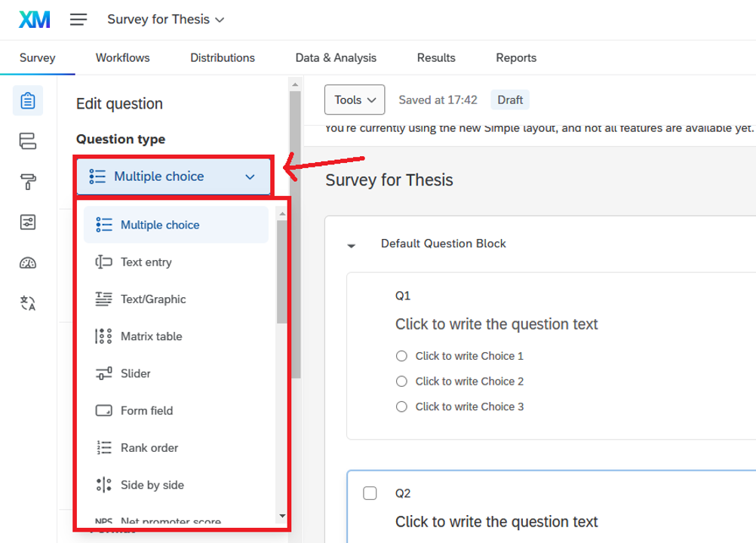756x543 pixels.
Task: Select the Slider question type option
Action: [x=136, y=373]
